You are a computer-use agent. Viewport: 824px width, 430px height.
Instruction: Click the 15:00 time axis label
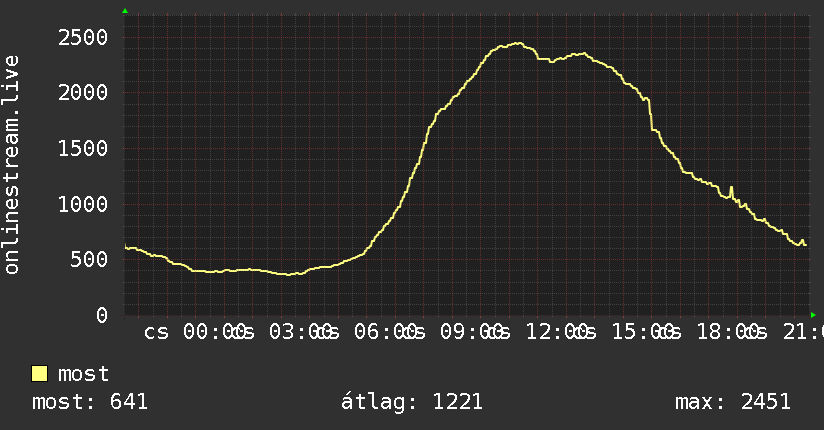tap(646, 332)
